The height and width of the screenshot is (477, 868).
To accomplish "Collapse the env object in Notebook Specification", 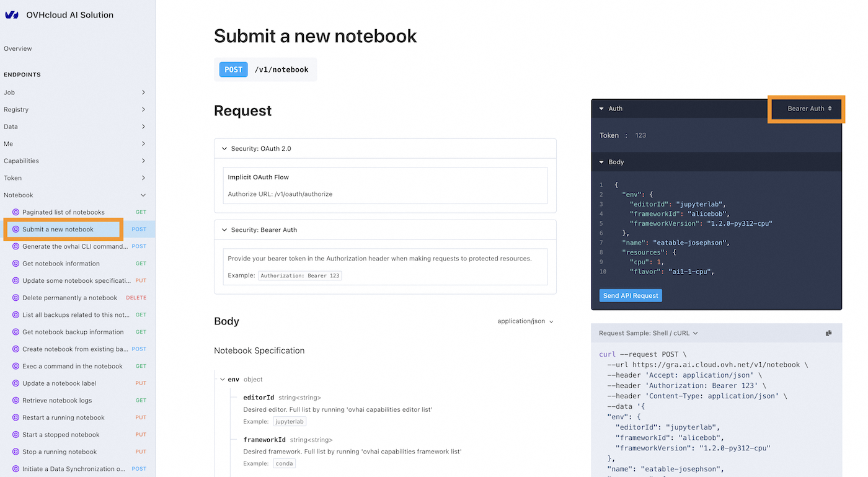I will pyautogui.click(x=223, y=379).
